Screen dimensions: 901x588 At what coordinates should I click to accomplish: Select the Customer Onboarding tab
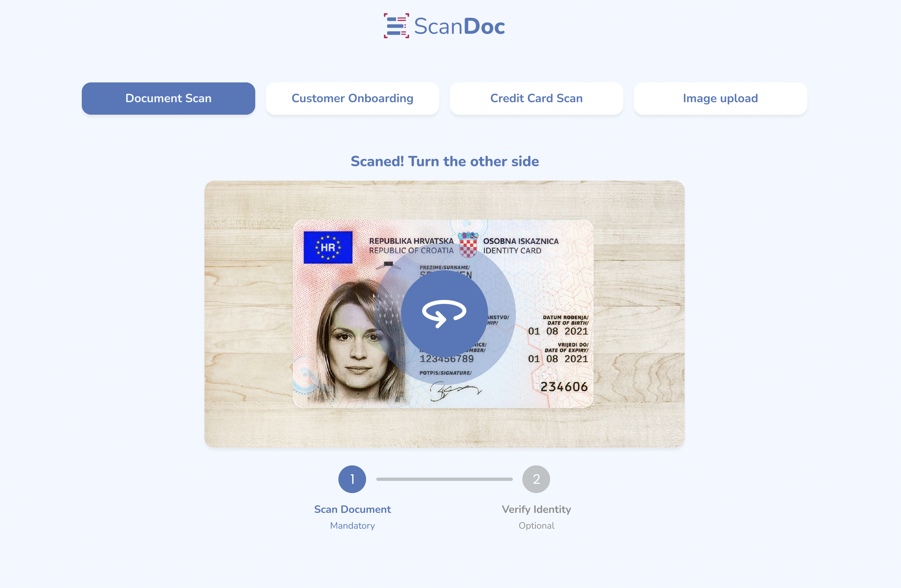[352, 99]
